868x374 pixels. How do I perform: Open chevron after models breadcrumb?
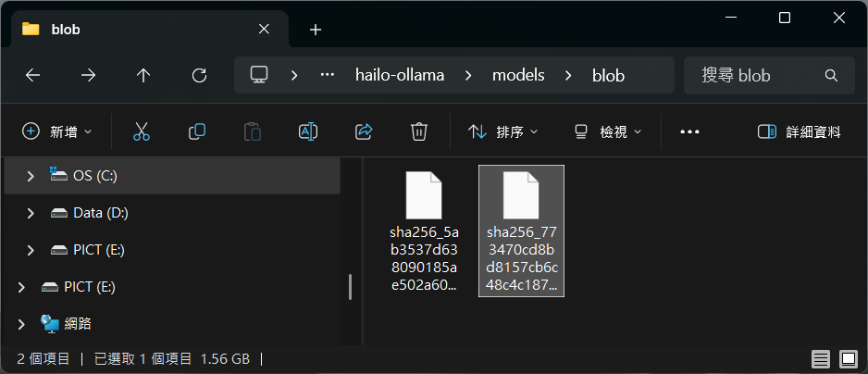[x=568, y=75]
